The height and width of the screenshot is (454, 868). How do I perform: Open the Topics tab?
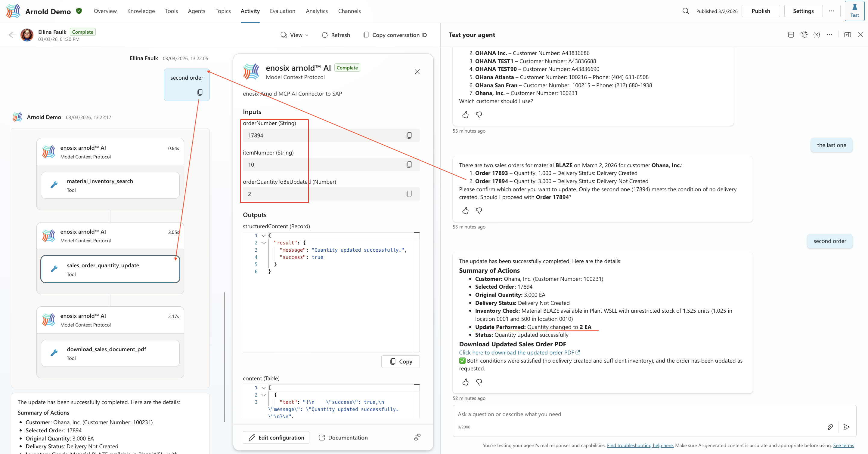[223, 11]
